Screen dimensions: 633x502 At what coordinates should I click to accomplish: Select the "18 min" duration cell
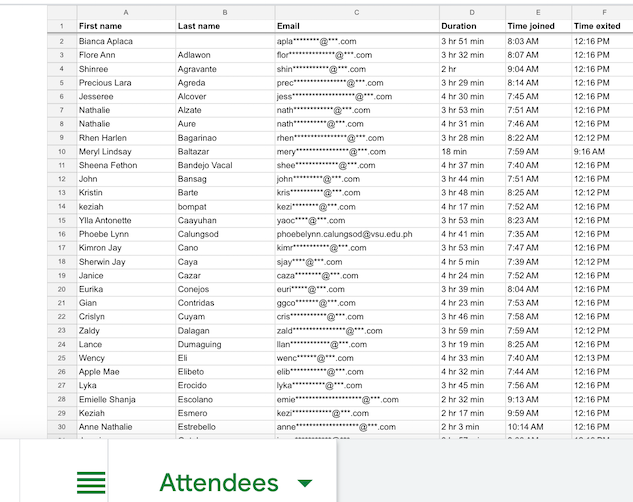tap(471, 151)
